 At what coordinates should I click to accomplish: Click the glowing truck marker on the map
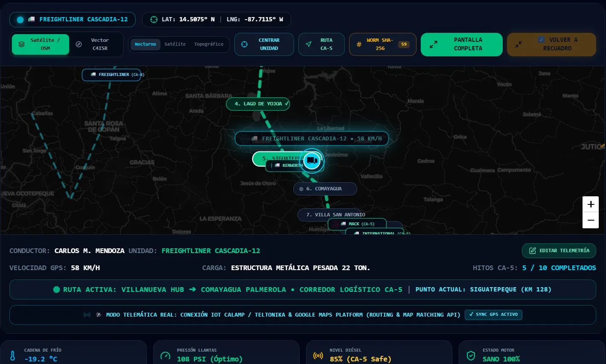312,161
